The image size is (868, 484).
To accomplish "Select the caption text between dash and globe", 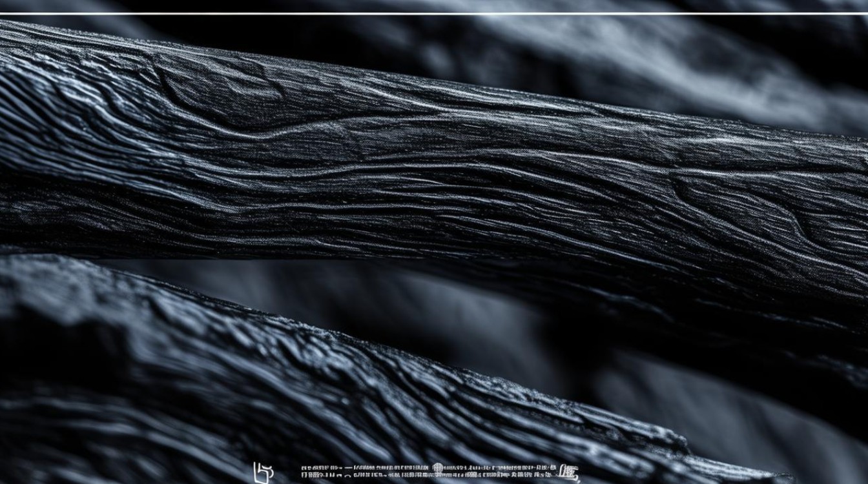I will coord(391,468).
